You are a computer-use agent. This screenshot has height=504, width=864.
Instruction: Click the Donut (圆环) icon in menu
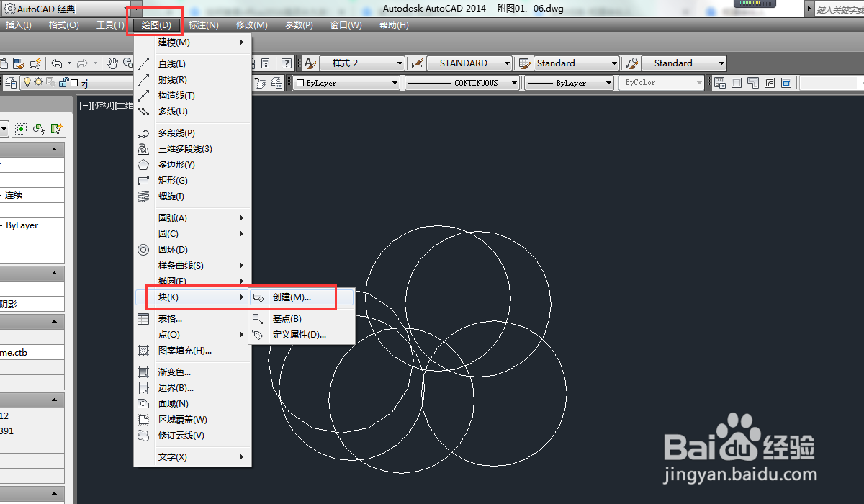point(143,250)
